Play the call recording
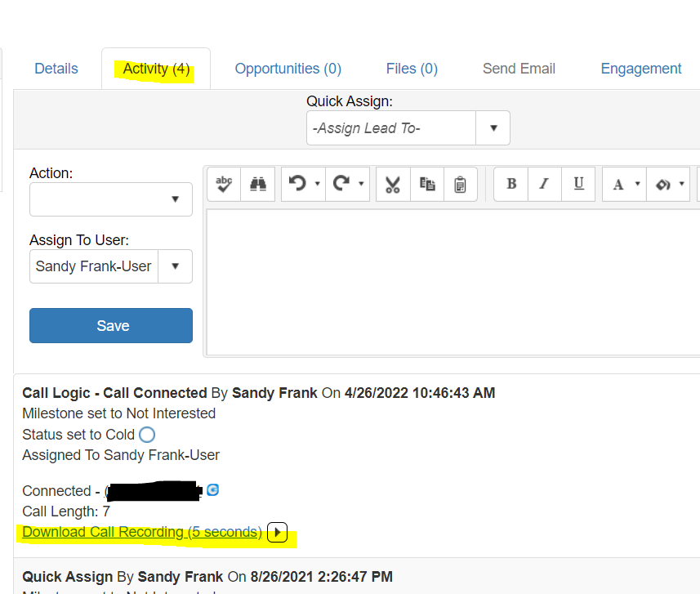Screen dimensions: 700x594 point(277,532)
